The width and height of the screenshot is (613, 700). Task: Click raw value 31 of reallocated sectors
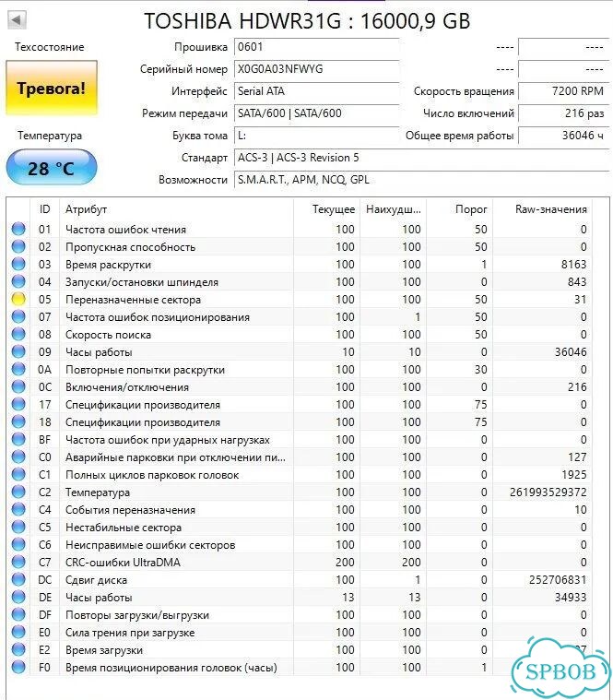(x=580, y=299)
